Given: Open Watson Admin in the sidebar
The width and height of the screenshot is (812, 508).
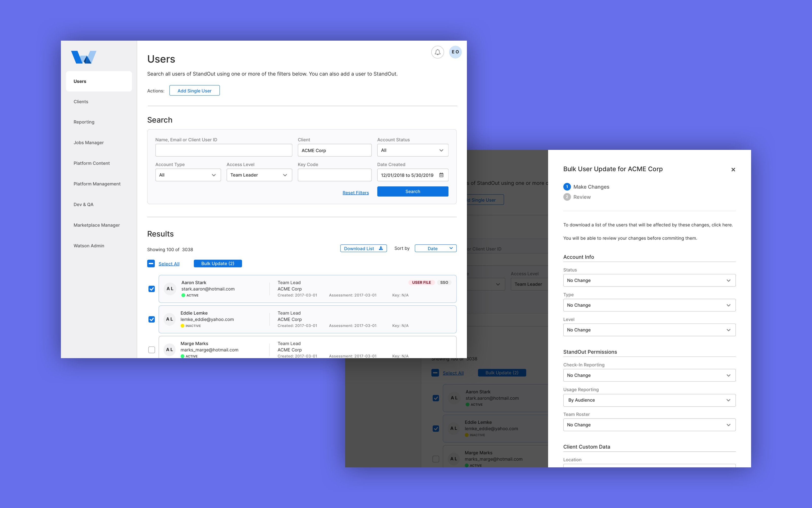Looking at the screenshot, I should [x=89, y=246].
